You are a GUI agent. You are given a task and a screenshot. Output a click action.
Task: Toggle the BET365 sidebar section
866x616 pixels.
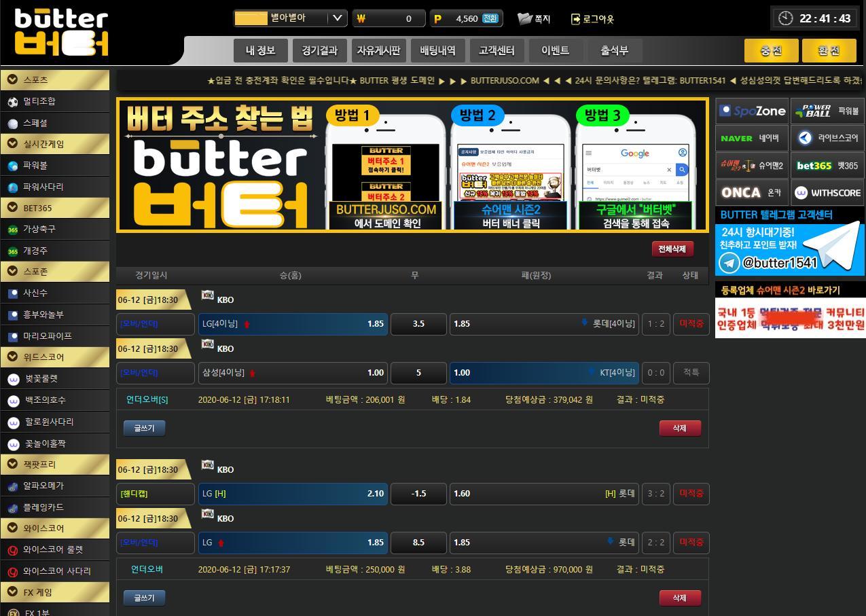[x=12, y=208]
